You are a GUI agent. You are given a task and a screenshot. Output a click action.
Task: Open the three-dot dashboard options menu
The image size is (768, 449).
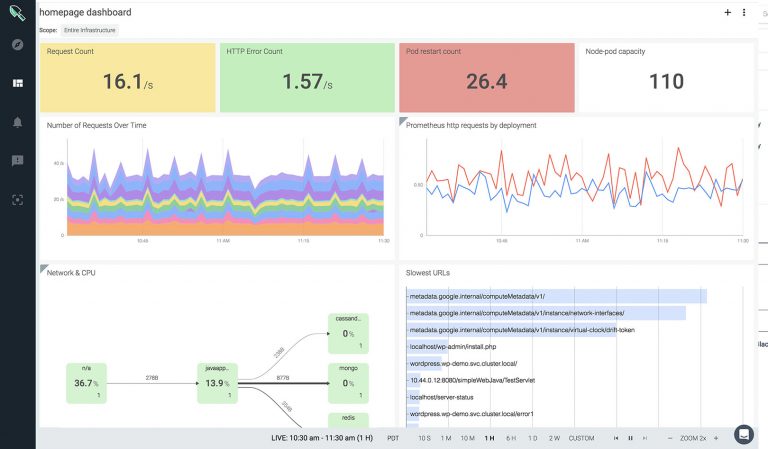[x=743, y=13]
